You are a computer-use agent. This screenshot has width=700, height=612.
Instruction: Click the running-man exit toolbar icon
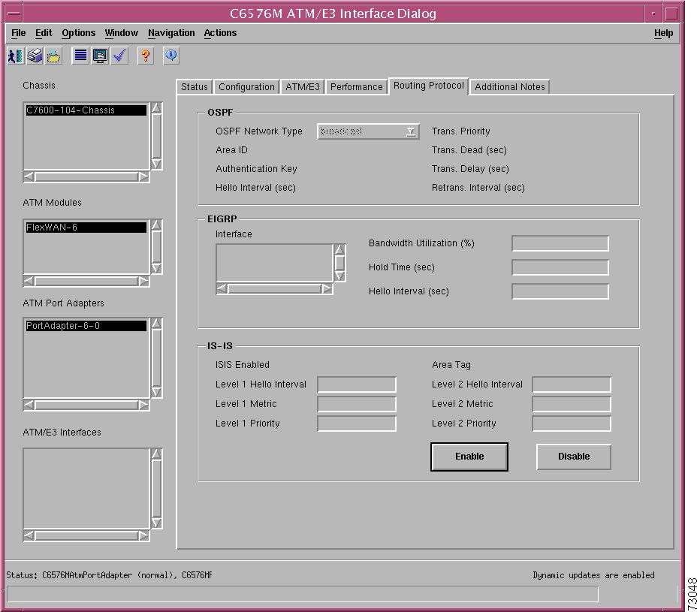point(15,56)
